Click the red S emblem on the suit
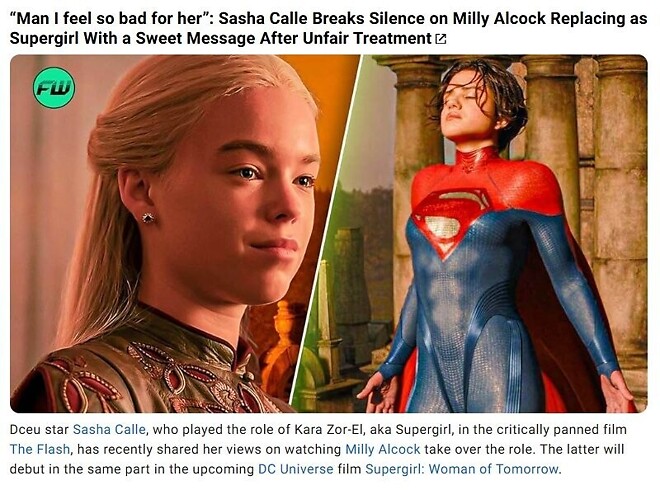The height and width of the screenshot is (490, 660). click(x=452, y=221)
